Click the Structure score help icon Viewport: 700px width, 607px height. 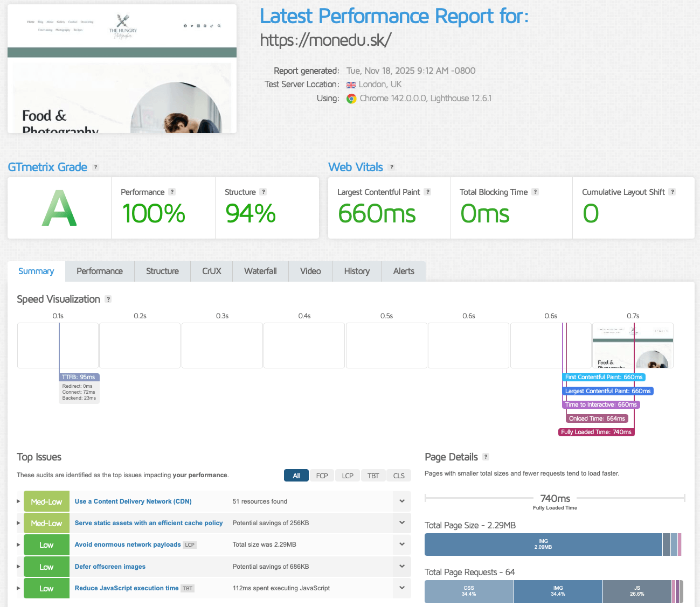[263, 192]
